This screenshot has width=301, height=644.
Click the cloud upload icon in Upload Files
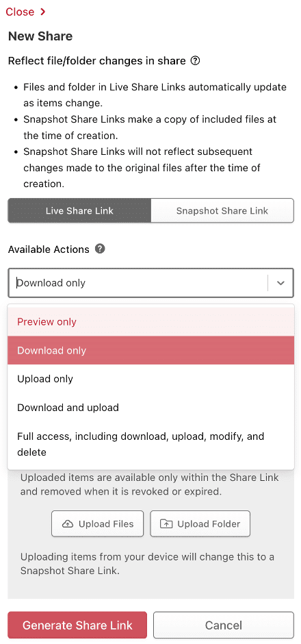(68, 523)
